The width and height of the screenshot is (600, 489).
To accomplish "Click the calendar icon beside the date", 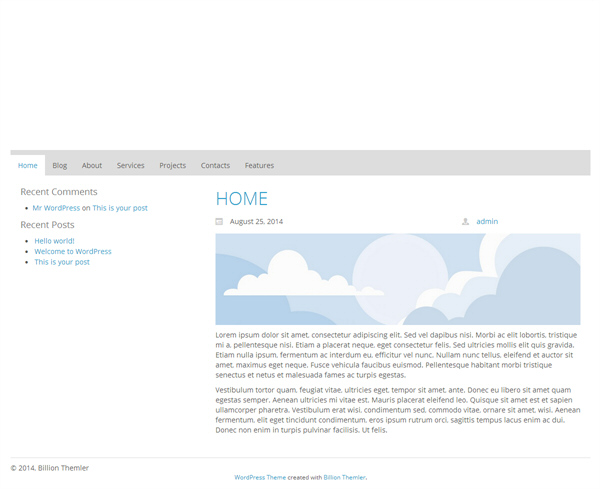I will click(219, 221).
